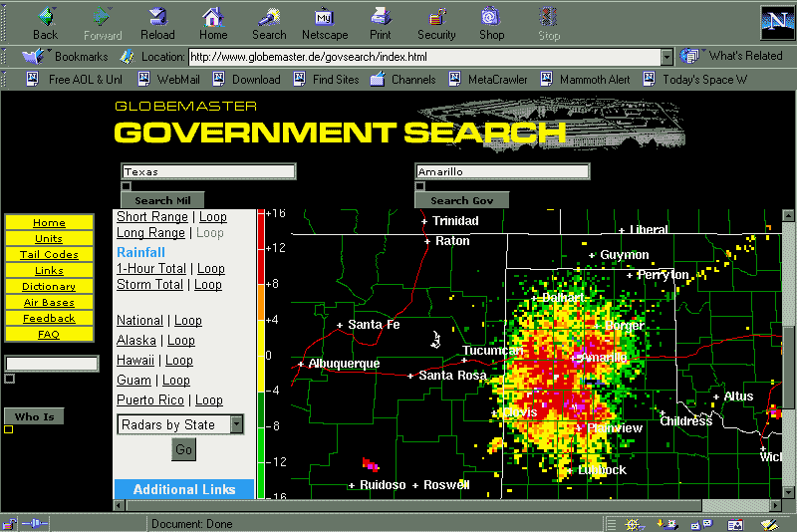Image resolution: width=797 pixels, height=532 pixels.
Task: Open the Channels folder bookmark
Action: tap(402, 80)
